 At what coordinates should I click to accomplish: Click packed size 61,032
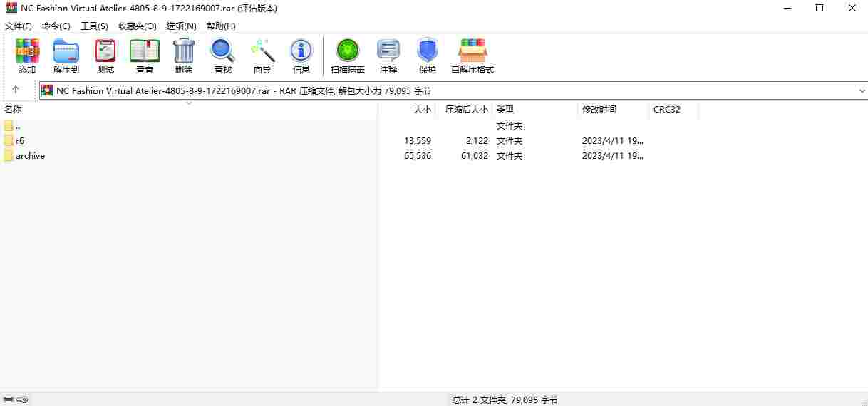pos(475,155)
